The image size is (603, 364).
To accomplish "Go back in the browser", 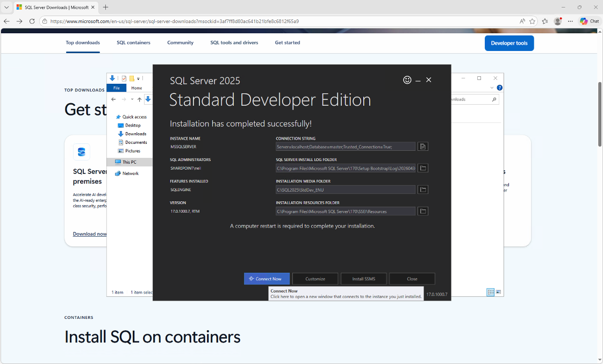I will coord(6,21).
